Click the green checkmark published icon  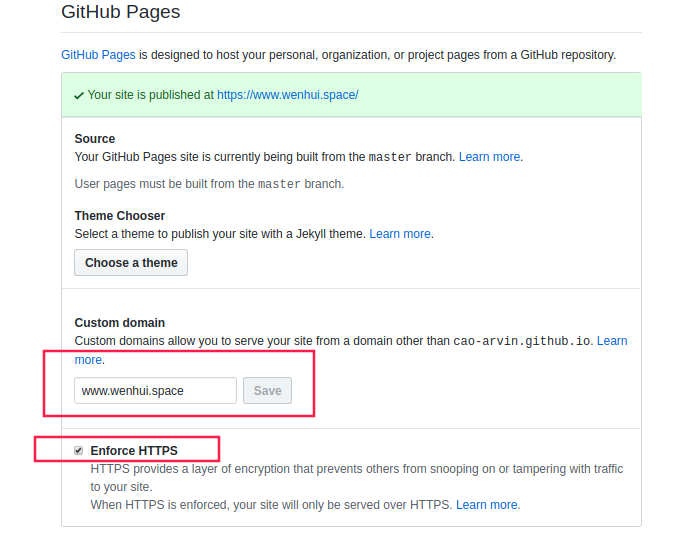(78, 95)
